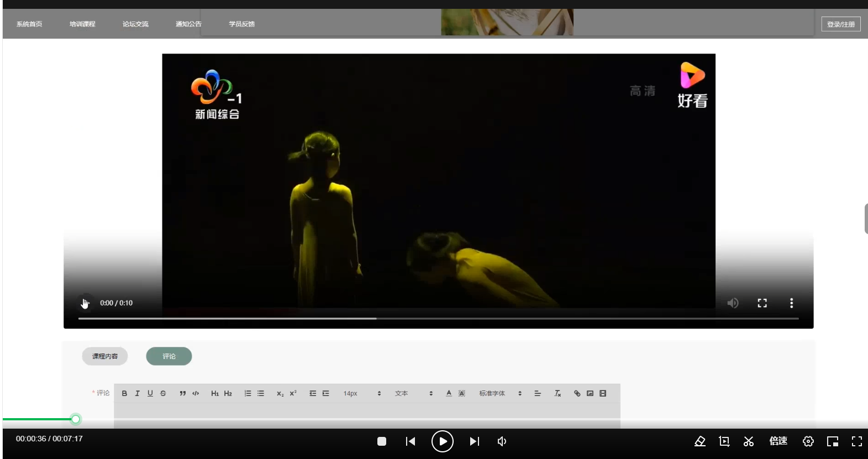The image size is (868, 459).
Task: Click into the comment text area
Action: [367, 415]
